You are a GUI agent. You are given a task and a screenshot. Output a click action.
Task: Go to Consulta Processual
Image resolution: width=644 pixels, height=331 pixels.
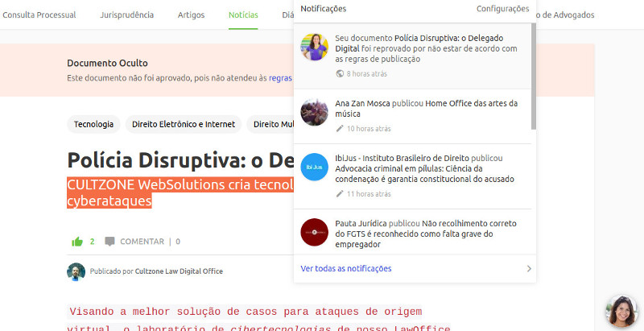click(39, 14)
